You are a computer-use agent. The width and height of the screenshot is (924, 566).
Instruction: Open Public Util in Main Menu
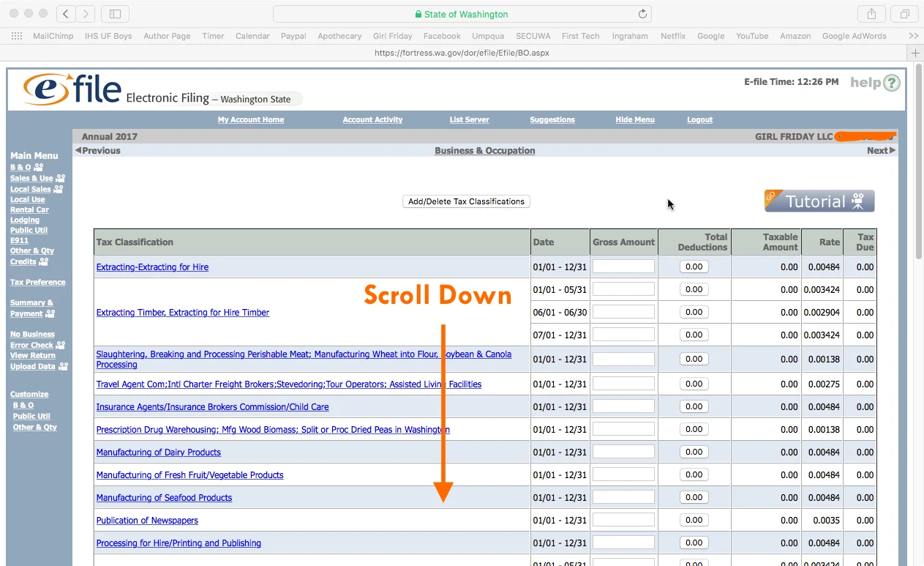pos(30,230)
